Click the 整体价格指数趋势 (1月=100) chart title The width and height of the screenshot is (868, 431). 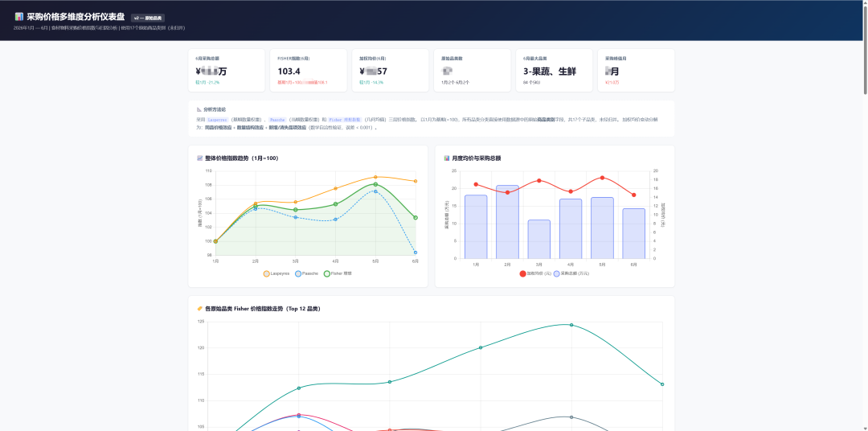pyautogui.click(x=241, y=158)
